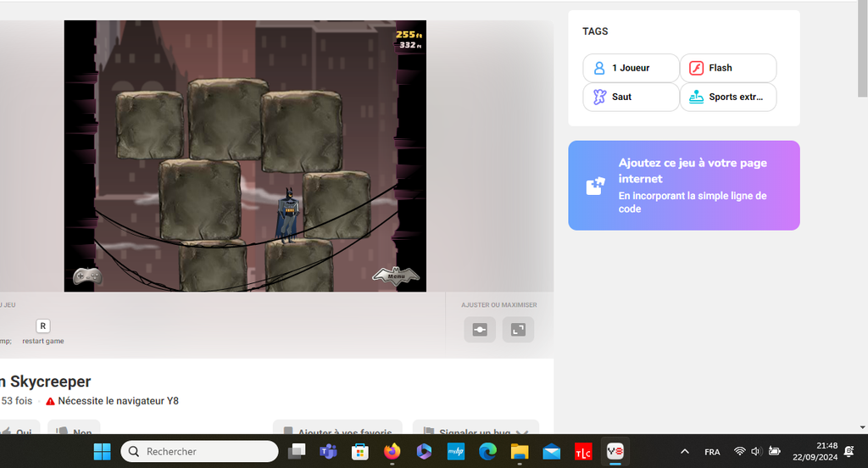Open Firefox from the taskbar
Image resolution: width=868 pixels, height=468 pixels.
click(x=392, y=452)
